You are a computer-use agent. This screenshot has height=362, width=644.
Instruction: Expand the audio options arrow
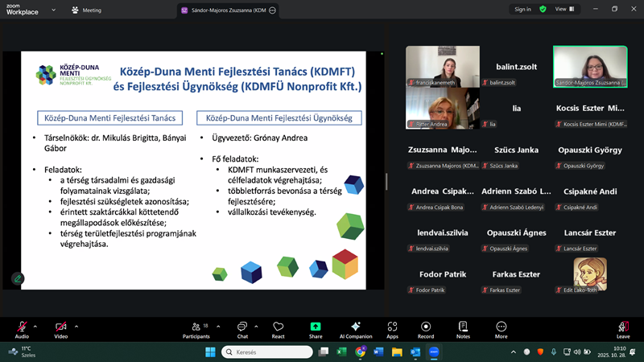(x=37, y=325)
